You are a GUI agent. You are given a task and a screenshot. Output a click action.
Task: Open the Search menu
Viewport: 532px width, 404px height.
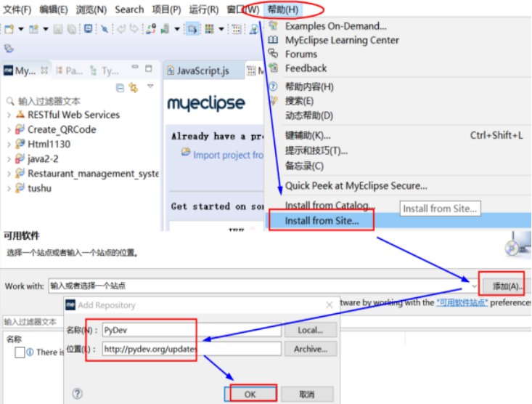point(129,9)
